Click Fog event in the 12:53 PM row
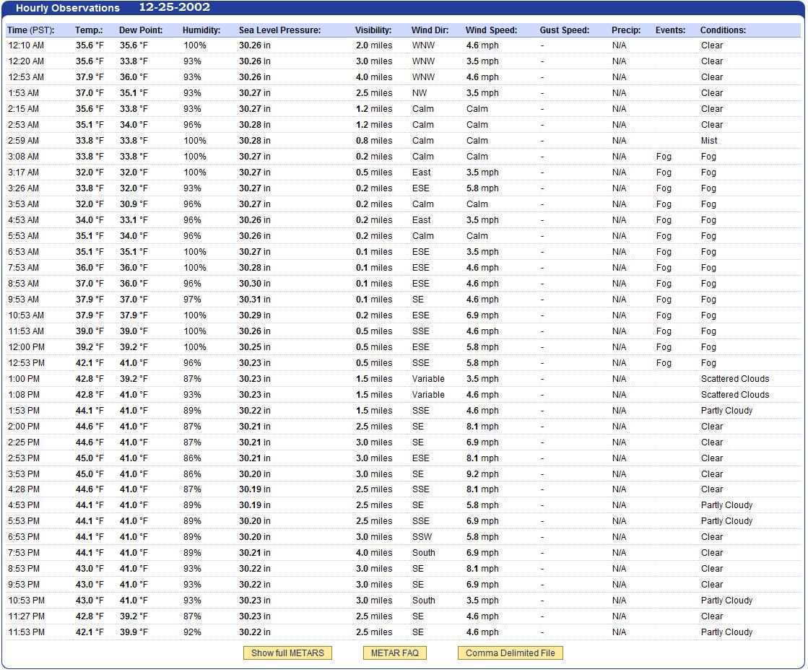The width and height of the screenshot is (808, 672). coord(664,363)
